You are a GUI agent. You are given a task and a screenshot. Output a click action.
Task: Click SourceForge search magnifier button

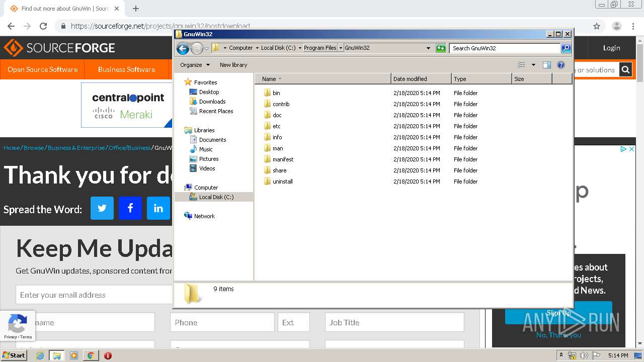pyautogui.click(x=625, y=70)
